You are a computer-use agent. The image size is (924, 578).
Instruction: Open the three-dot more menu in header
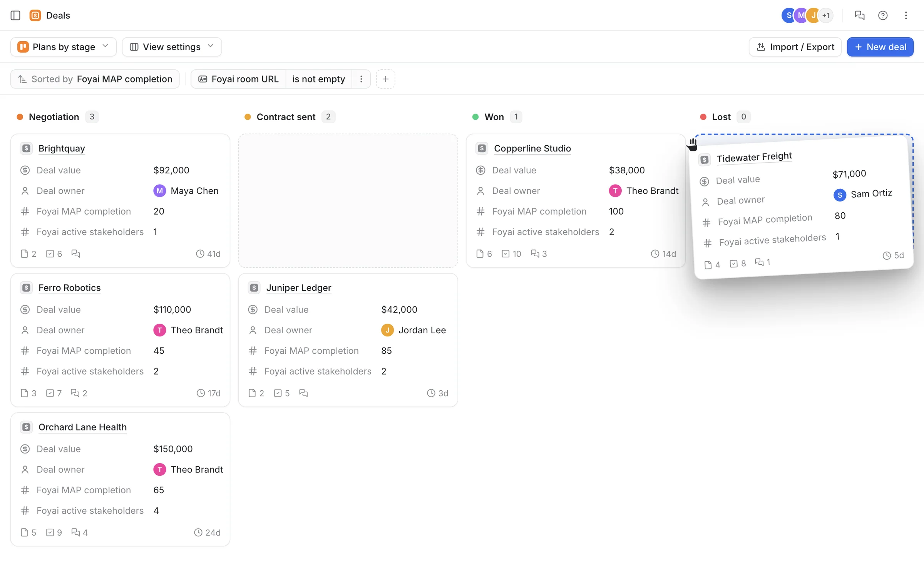pyautogui.click(x=906, y=15)
